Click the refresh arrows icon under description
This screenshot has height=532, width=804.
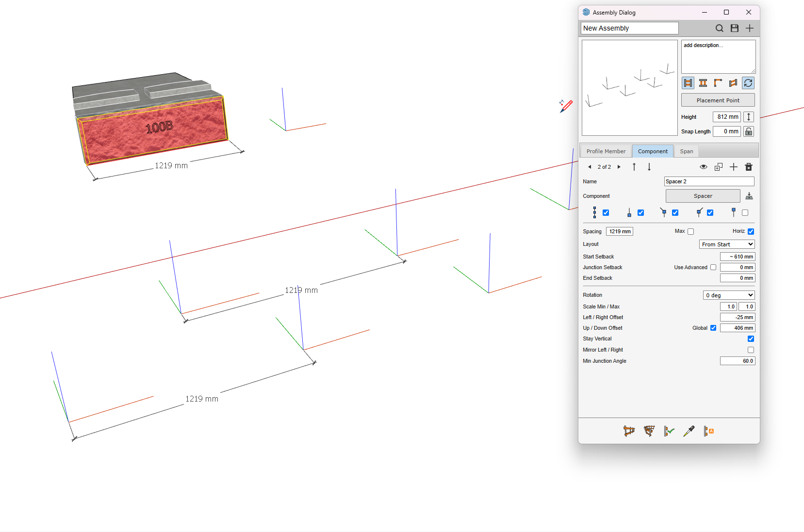pyautogui.click(x=748, y=83)
